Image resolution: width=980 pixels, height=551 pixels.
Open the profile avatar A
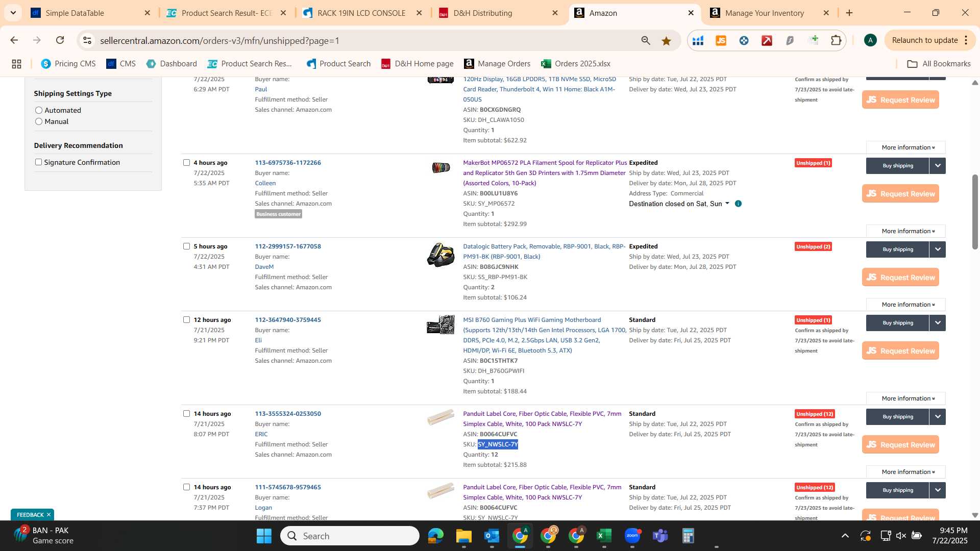(870, 40)
